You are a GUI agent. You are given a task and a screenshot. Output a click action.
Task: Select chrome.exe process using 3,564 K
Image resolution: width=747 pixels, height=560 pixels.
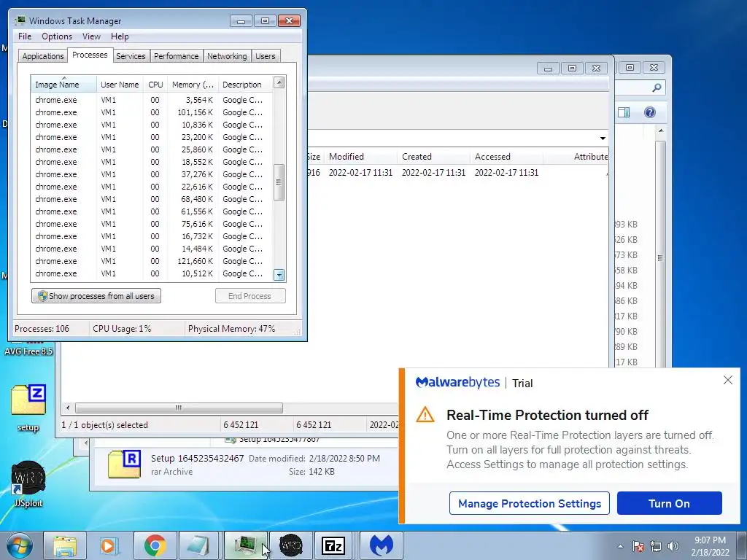[x=152, y=100]
